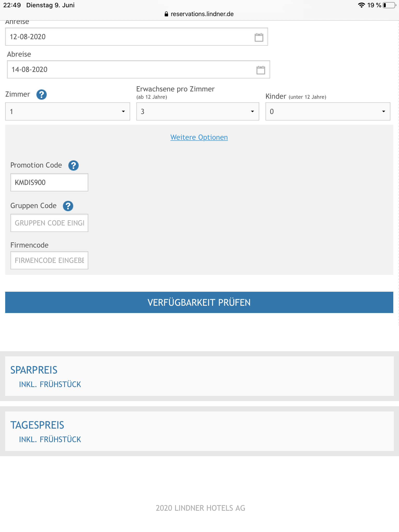Click the Promotion Code help icon
Viewport: 399px width, 532px height.
coord(74,165)
